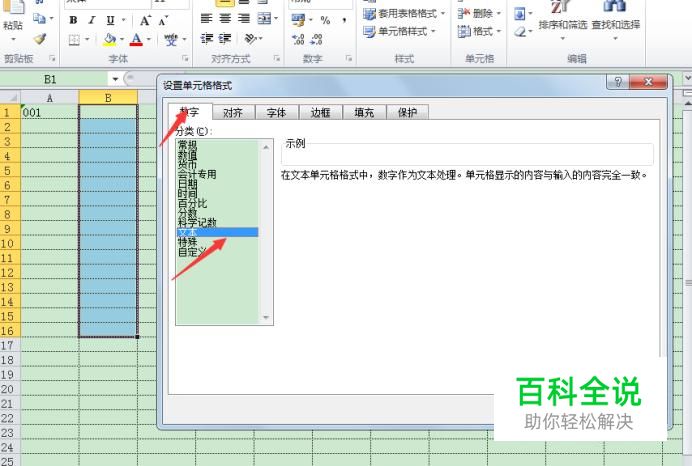Toggle underline formatting

point(110,20)
